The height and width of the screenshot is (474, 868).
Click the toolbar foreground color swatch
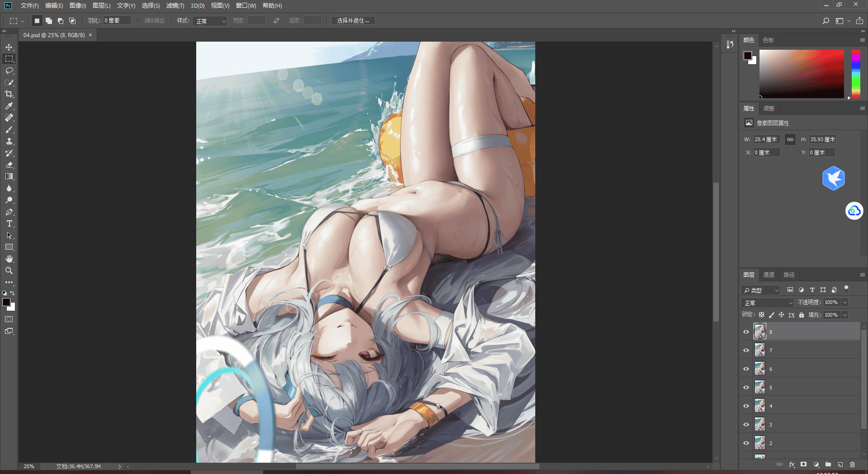(x=6, y=302)
